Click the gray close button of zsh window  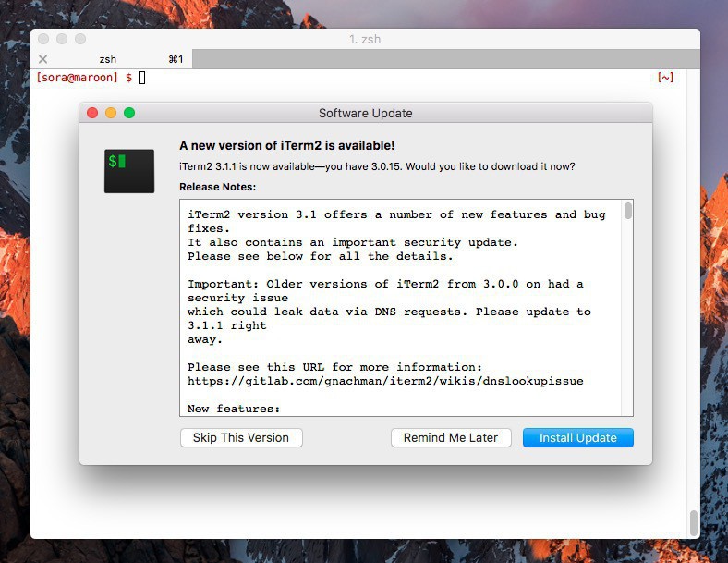click(x=43, y=39)
